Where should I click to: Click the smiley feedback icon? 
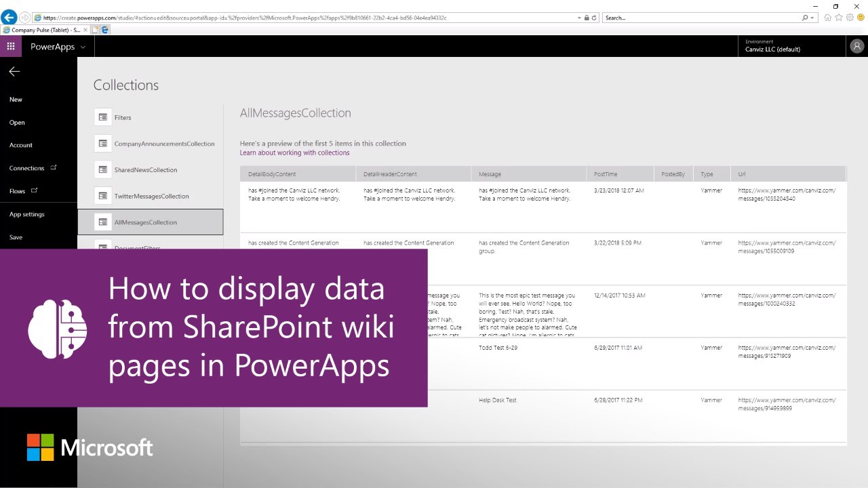click(x=861, y=18)
